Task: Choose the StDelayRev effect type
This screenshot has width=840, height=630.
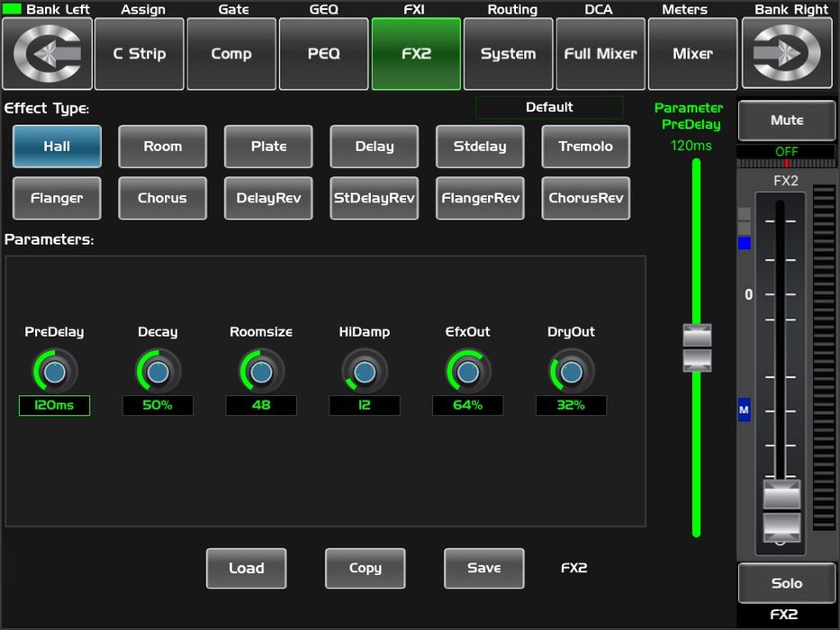Action: click(x=375, y=198)
